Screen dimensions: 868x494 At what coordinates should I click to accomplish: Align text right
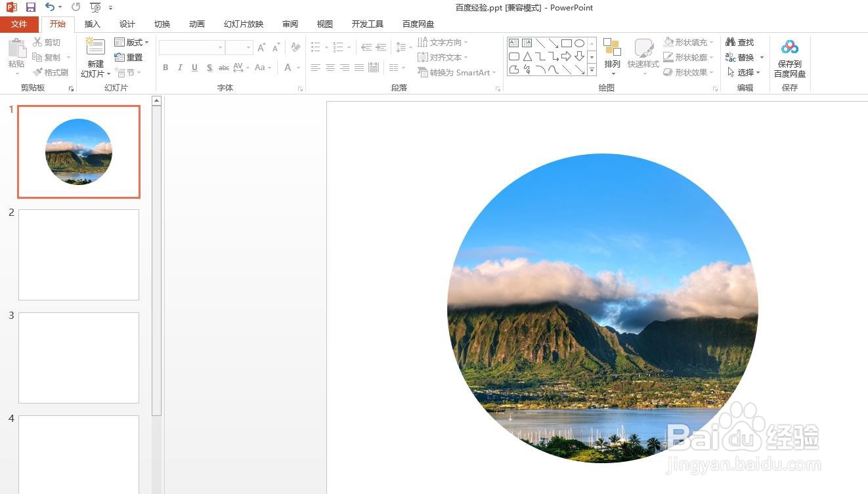point(345,68)
